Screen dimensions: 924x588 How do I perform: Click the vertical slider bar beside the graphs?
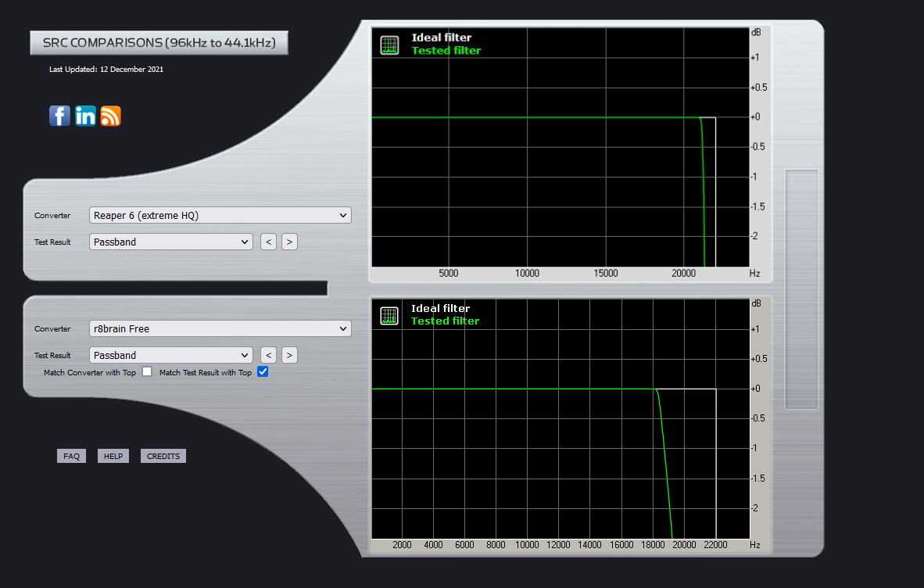(x=801, y=289)
